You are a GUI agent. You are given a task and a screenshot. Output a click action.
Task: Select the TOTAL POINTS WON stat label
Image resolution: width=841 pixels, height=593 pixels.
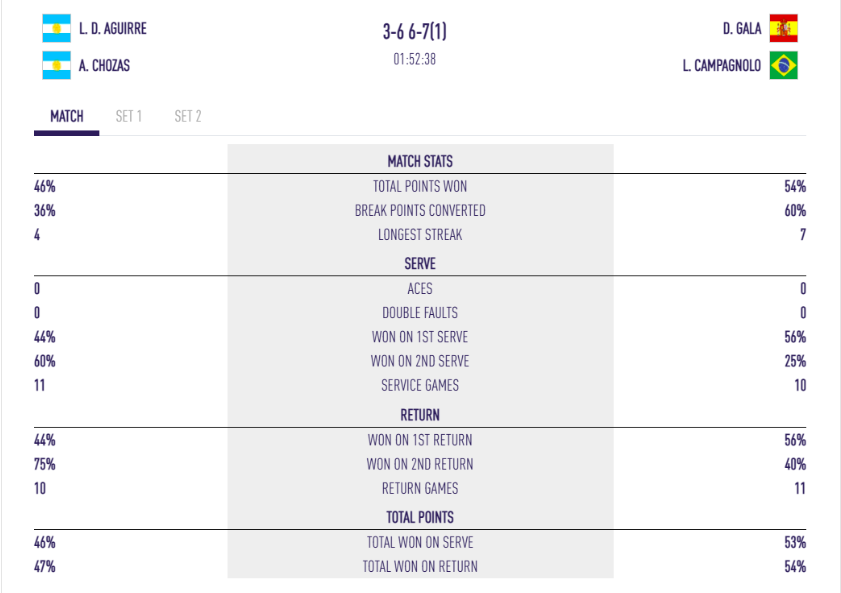click(x=420, y=186)
